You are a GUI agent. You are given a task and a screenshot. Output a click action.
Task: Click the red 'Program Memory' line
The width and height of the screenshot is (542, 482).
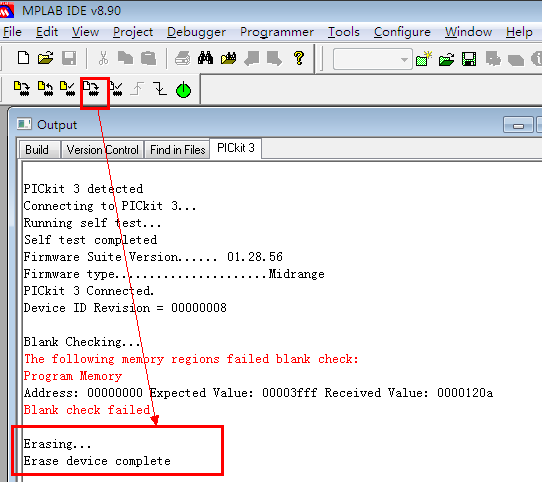coord(73,376)
